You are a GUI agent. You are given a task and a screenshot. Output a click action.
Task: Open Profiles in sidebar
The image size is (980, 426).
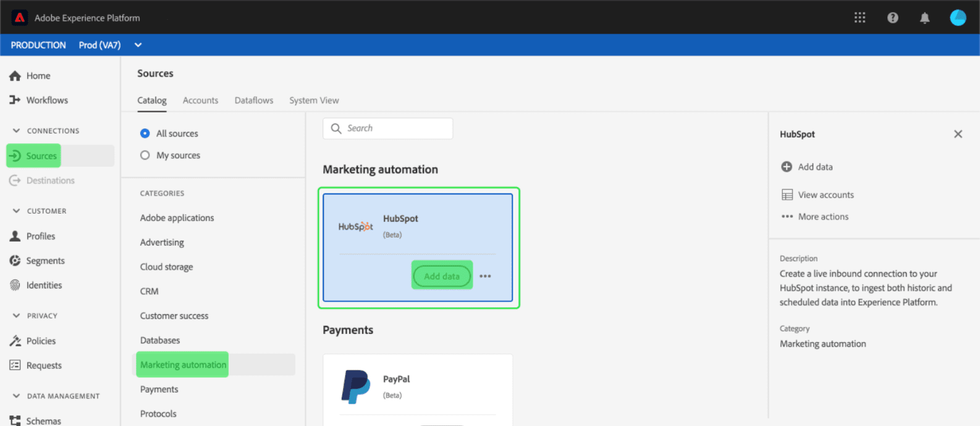click(41, 236)
